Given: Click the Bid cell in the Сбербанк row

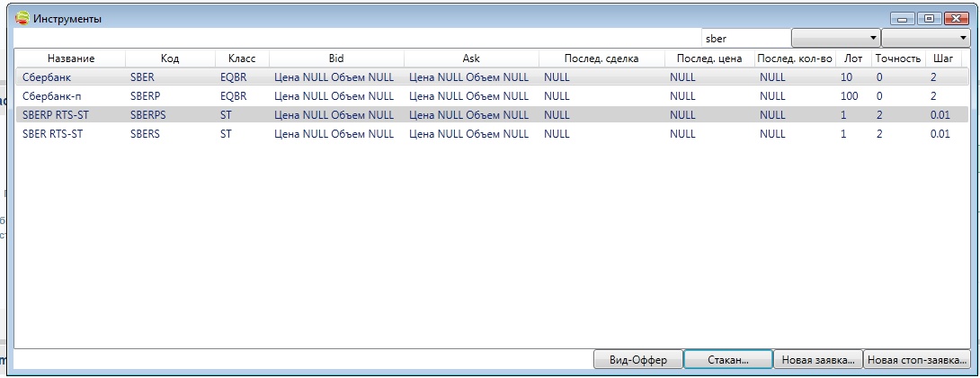Looking at the screenshot, I should pos(334,77).
